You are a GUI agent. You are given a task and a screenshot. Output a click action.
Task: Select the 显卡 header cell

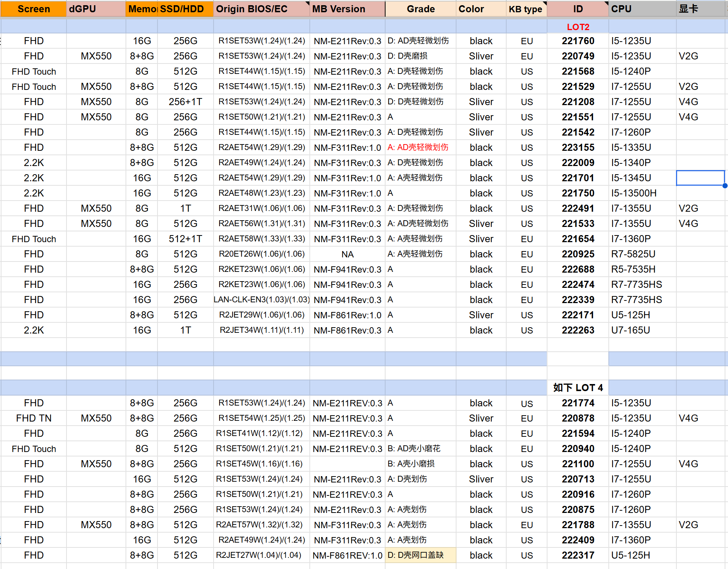pyautogui.click(x=701, y=9)
